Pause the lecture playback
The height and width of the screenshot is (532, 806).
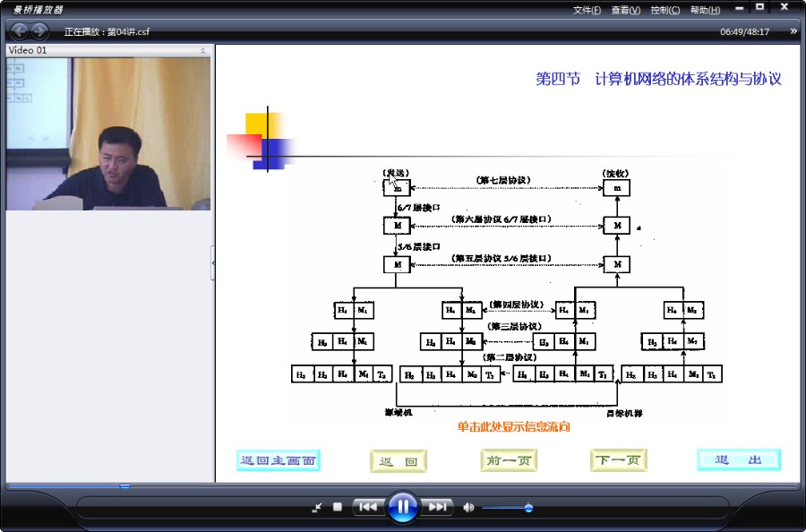click(x=402, y=507)
